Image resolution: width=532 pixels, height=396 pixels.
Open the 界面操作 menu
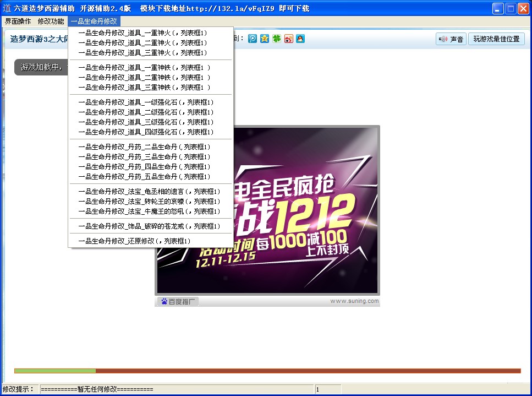coord(18,21)
